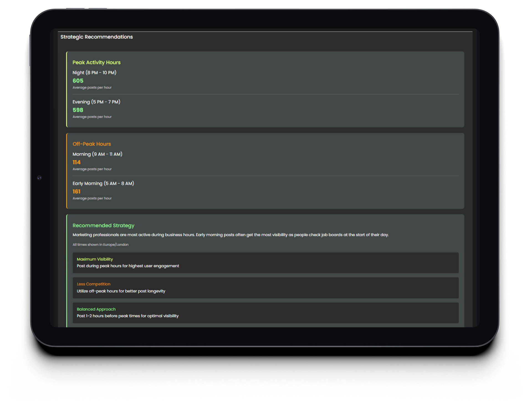Select the Morning (9 AM - 11 AM) entry
The height and width of the screenshot is (409, 532).
97,154
